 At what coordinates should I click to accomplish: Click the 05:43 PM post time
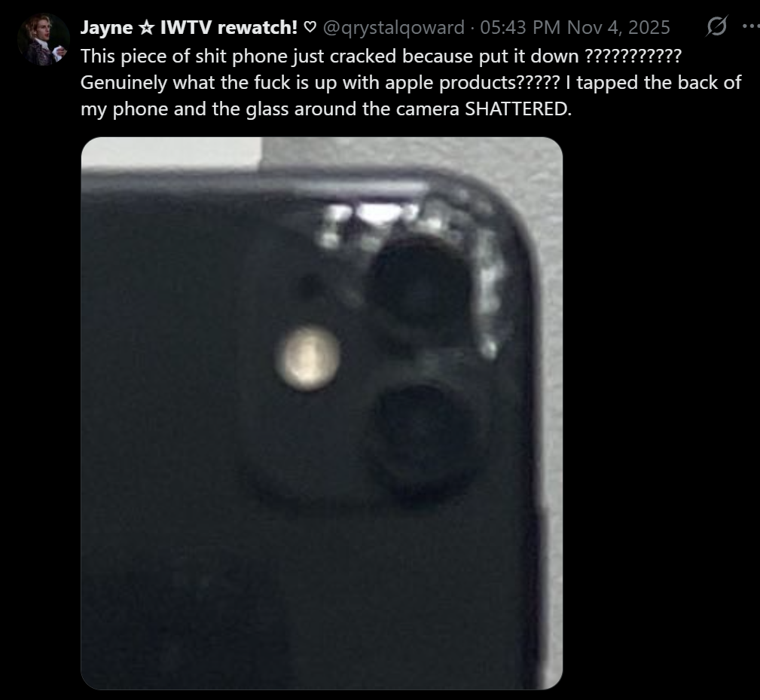pyautogui.click(x=520, y=28)
